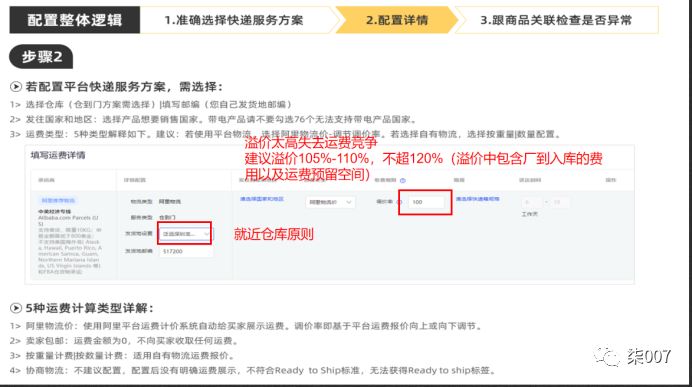Image resolution: width=693 pixels, height=387 pixels.
Task: Click the line starting 1> 选择仓库
Action: (151, 104)
